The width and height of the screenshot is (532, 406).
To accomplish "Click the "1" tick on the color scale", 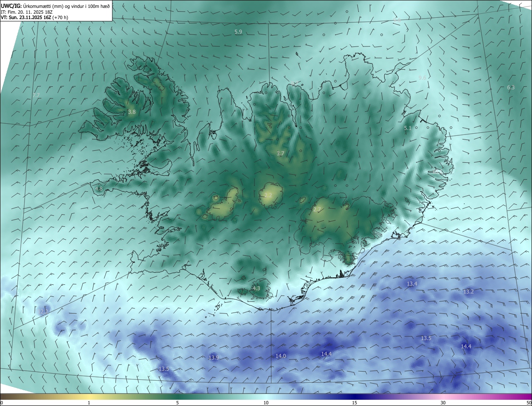I will 89,403.
